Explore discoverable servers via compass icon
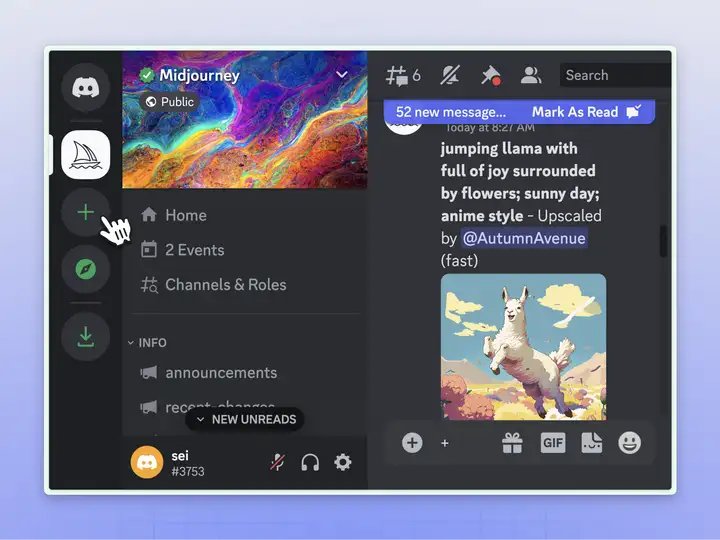 (85, 269)
